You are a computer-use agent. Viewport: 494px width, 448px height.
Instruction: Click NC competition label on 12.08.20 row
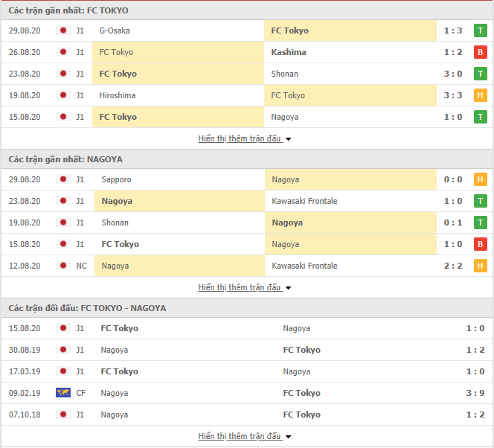(81, 266)
